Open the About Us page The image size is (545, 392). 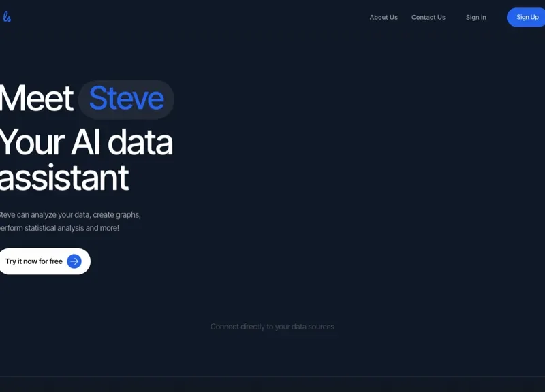(384, 17)
